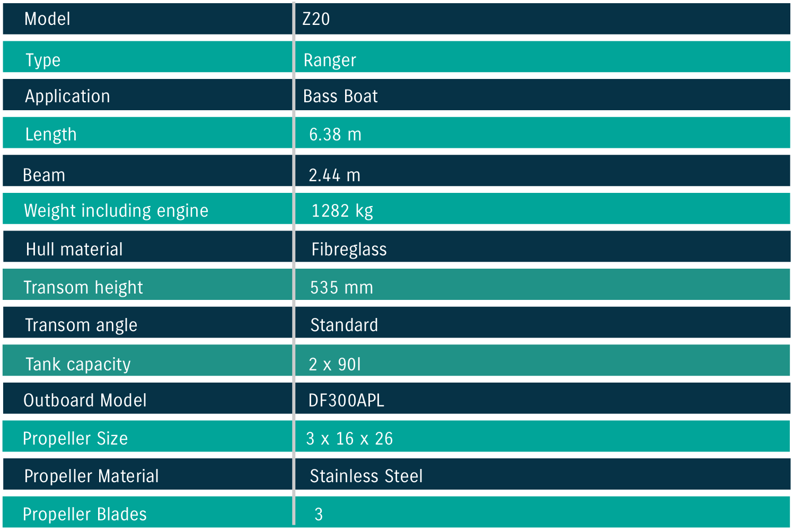The height and width of the screenshot is (532, 793).
Task: Select the 'Ranger' type value
Action: (x=330, y=60)
